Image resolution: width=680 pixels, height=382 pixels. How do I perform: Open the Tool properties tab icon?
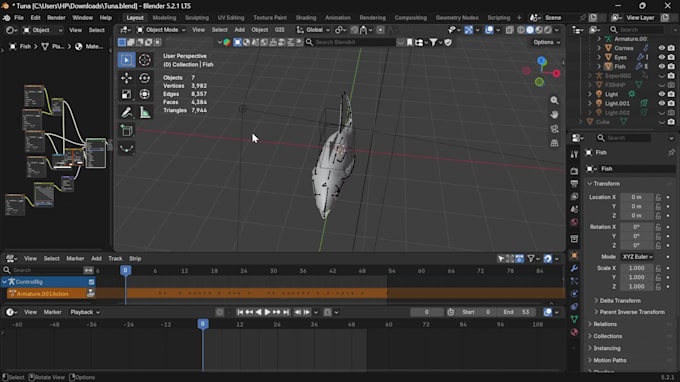coord(574,154)
